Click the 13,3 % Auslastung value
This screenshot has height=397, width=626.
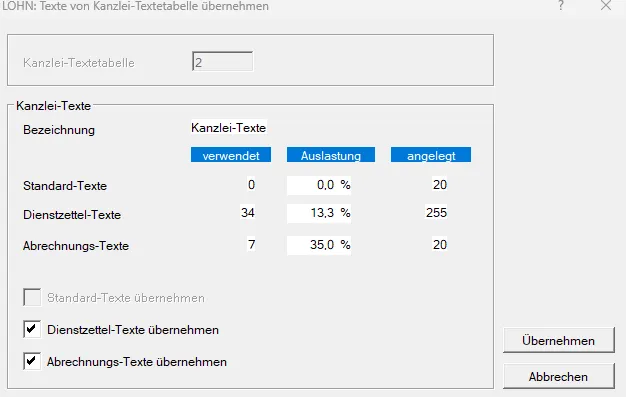[x=319, y=213]
